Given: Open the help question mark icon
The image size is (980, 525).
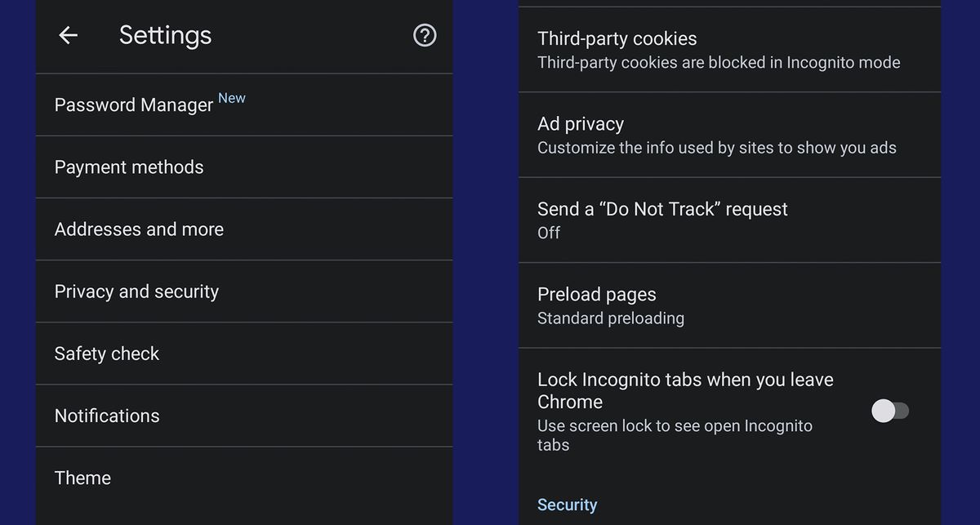Looking at the screenshot, I should (x=424, y=35).
